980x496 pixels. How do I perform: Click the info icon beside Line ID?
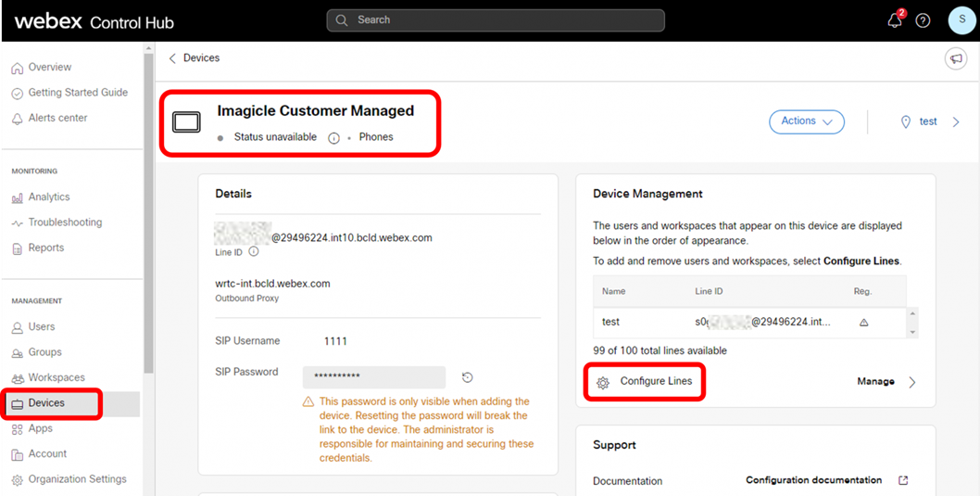[x=254, y=251]
